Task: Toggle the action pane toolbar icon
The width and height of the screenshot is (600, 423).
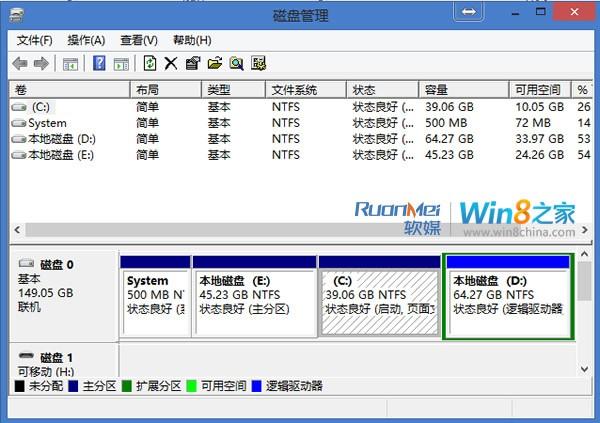Action: (121, 64)
